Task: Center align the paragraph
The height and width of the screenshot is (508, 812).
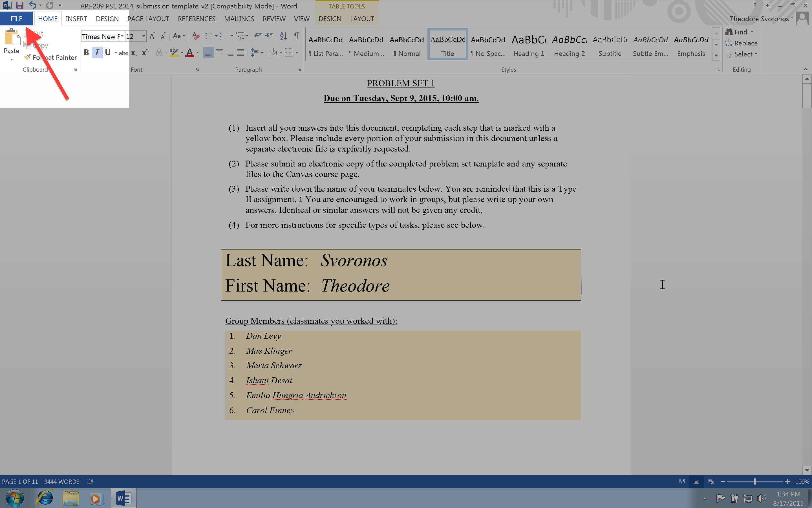Action: coord(219,53)
